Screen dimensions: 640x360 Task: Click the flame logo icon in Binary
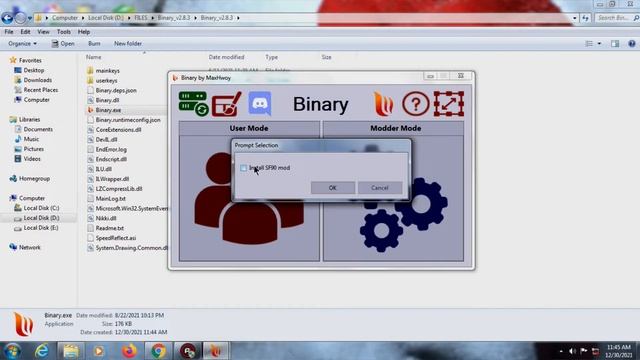point(384,104)
